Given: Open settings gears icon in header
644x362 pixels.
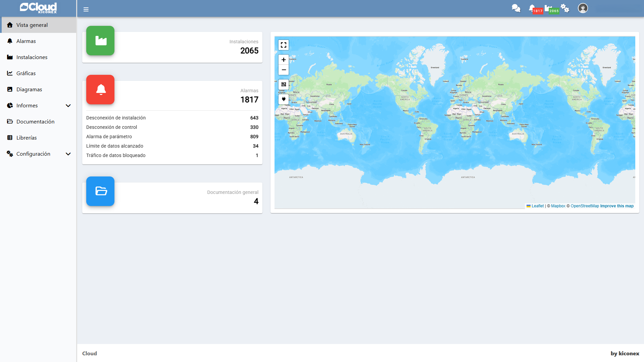Looking at the screenshot, I should coord(565,8).
